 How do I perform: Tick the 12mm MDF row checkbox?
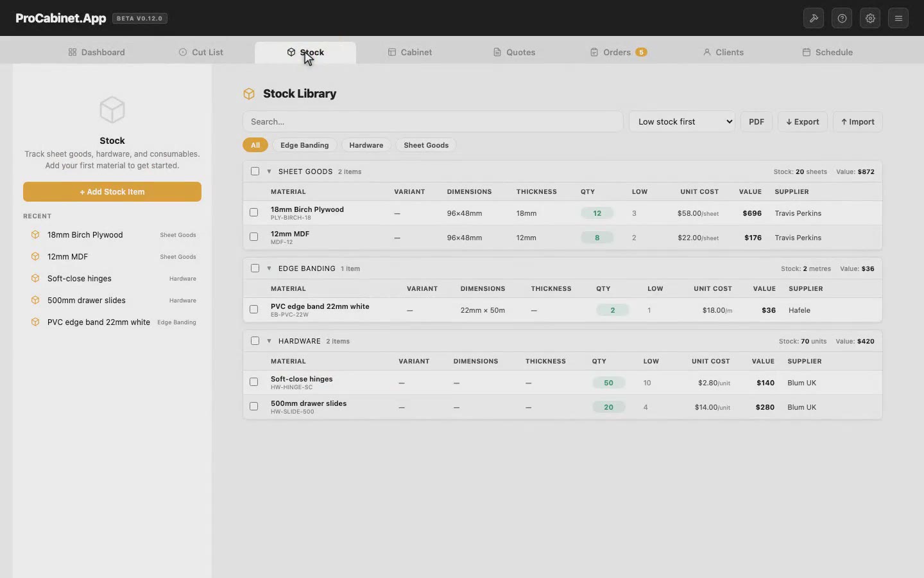tap(253, 237)
